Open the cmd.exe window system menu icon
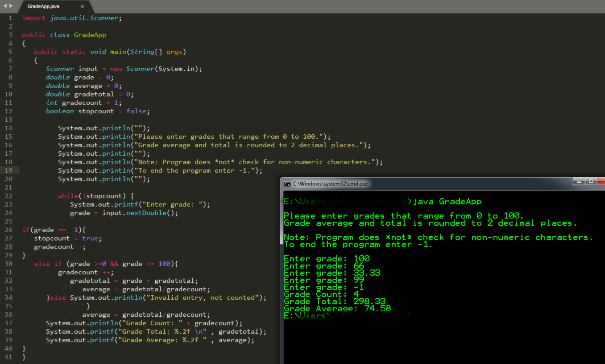Screen dimensions: 605x364 pos(287,184)
